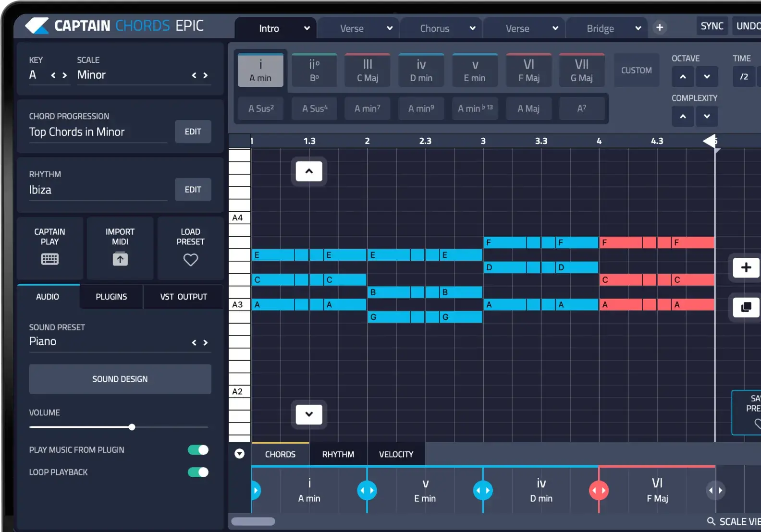The image size is (761, 532).
Task: Click gray resize handle after F Maj
Action: pyautogui.click(x=715, y=490)
